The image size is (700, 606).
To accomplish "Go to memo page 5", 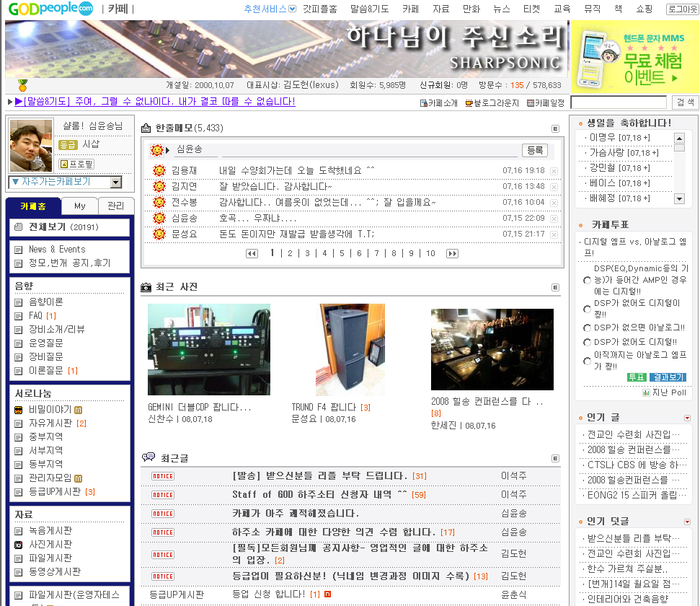I will click(342, 253).
